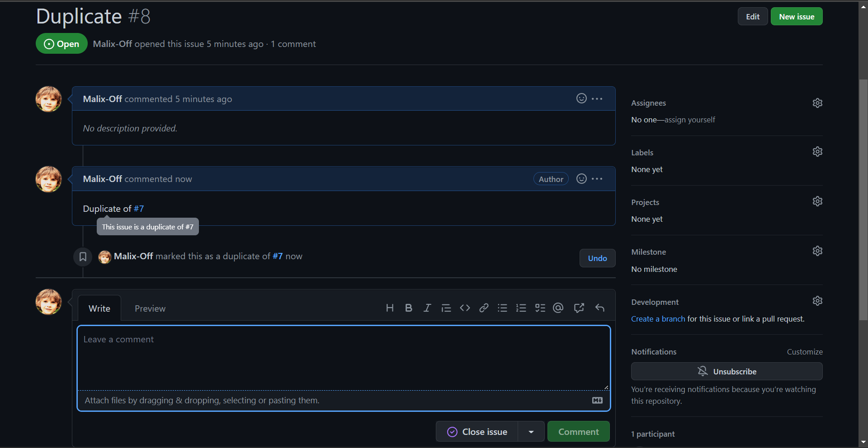The height and width of the screenshot is (448, 868).
Task: Insert a code snippet
Action: 465,308
